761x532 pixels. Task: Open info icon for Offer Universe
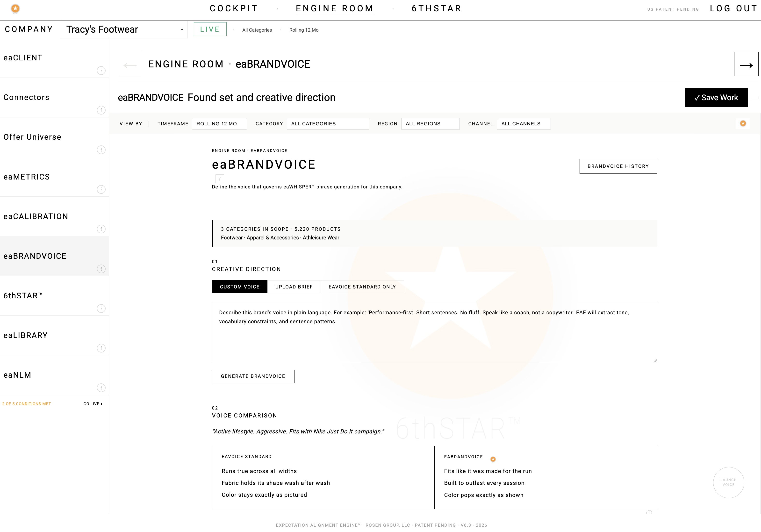pyautogui.click(x=101, y=150)
